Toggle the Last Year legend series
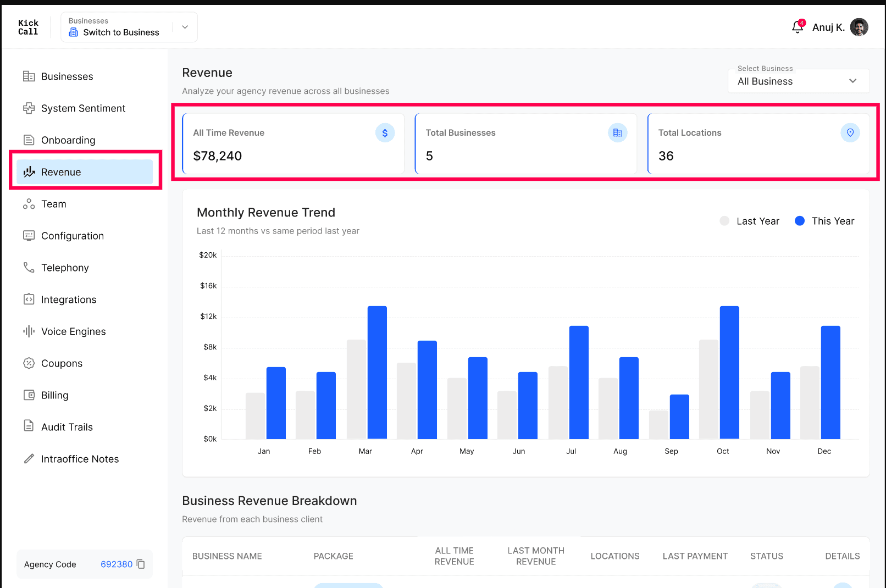 pyautogui.click(x=749, y=221)
